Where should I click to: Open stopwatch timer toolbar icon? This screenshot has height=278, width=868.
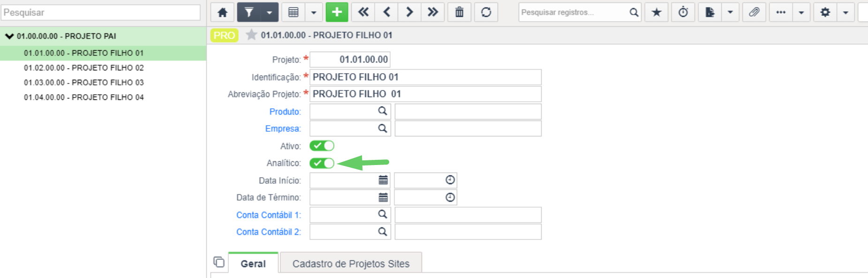(683, 12)
